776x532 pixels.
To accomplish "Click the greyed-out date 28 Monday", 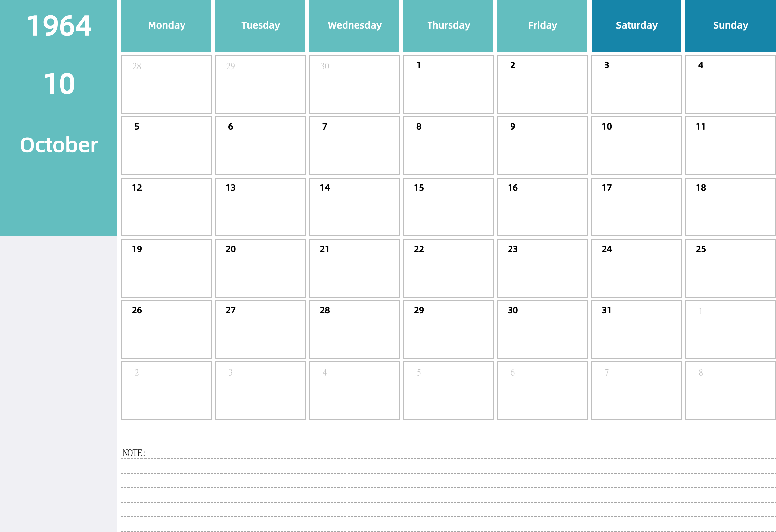I will 167,83.
